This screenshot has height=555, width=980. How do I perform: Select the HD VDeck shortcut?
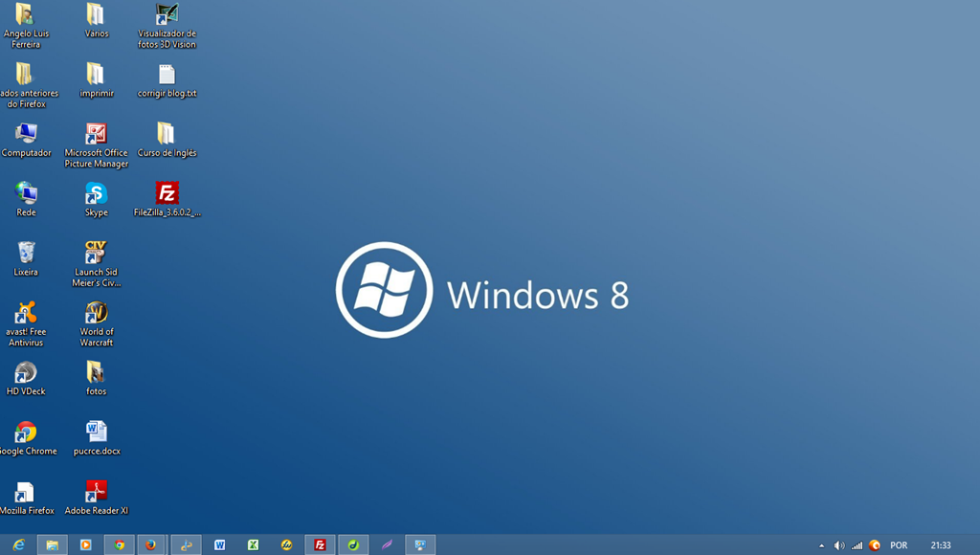point(26,379)
